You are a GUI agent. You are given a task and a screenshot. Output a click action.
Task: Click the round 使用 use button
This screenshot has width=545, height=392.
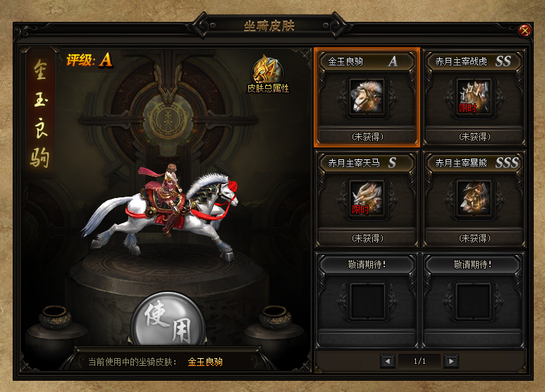[x=168, y=319]
